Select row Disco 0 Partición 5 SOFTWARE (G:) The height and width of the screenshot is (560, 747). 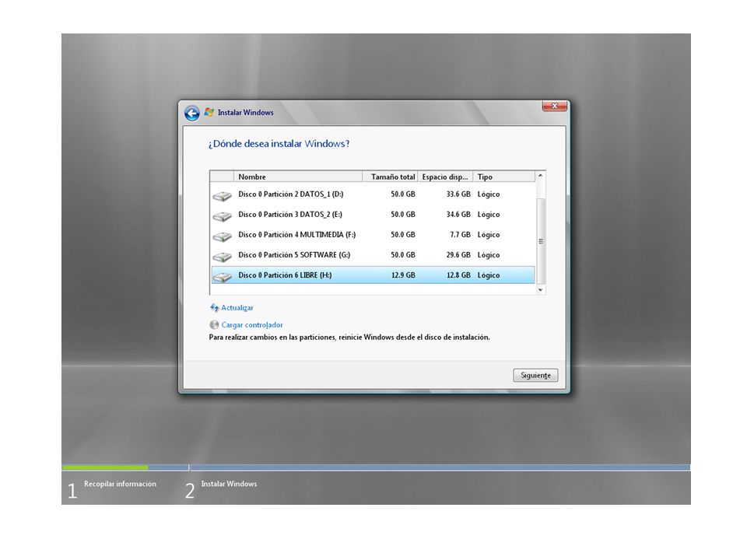(x=373, y=255)
